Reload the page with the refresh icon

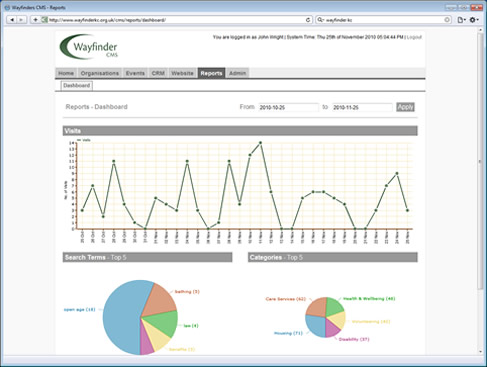308,20
